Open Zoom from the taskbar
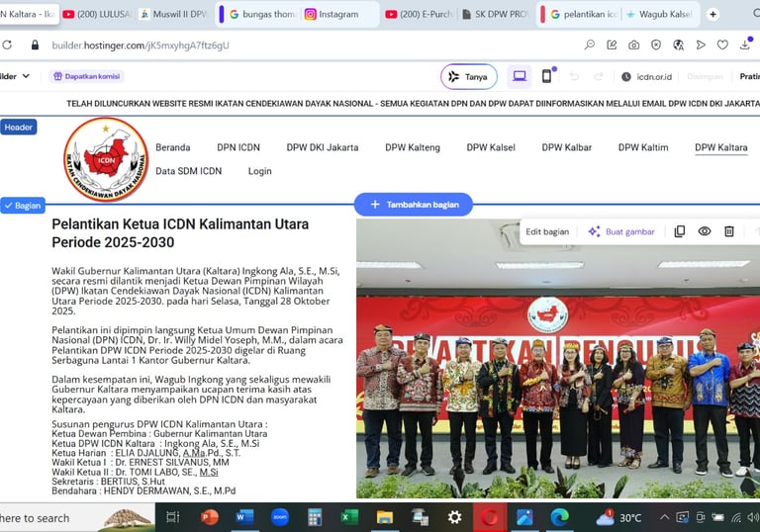760x532 pixels. coord(280,517)
